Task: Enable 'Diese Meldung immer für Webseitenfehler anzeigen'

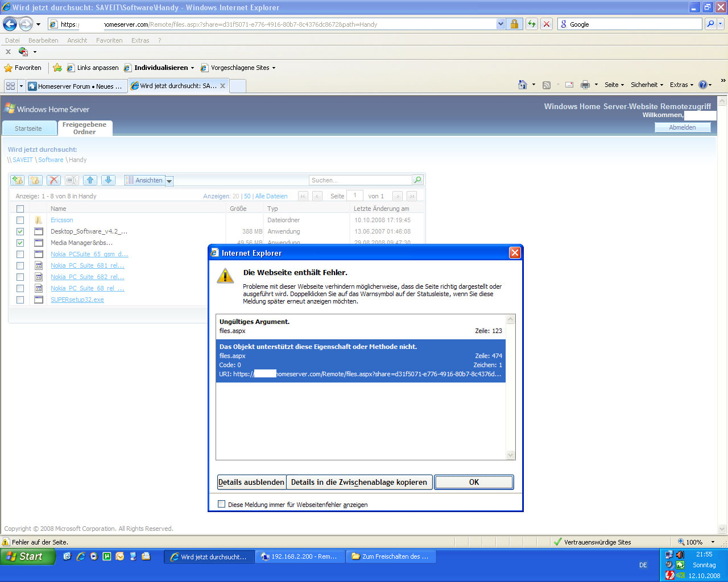Action: click(222, 504)
